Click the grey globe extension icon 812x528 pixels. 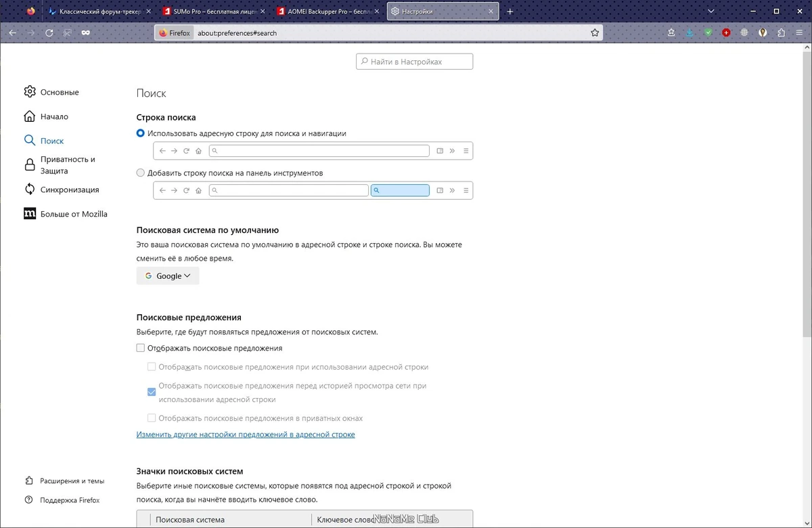click(744, 32)
